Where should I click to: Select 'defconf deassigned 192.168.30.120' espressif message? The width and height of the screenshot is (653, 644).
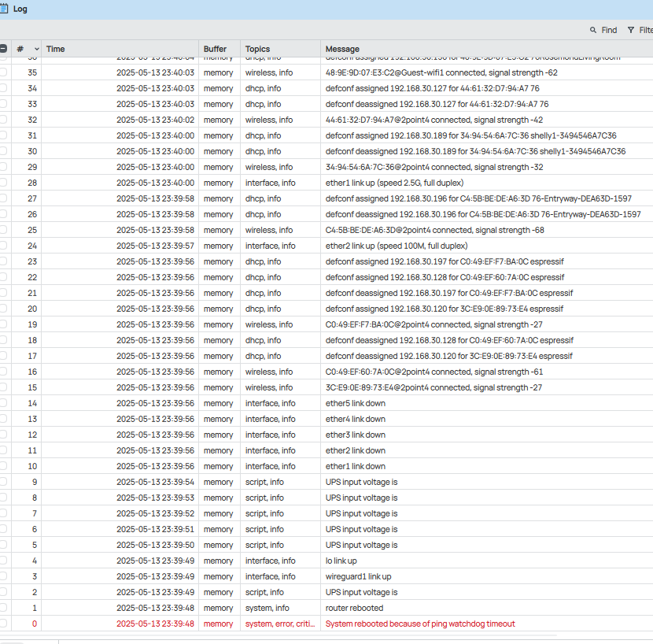[449, 356]
